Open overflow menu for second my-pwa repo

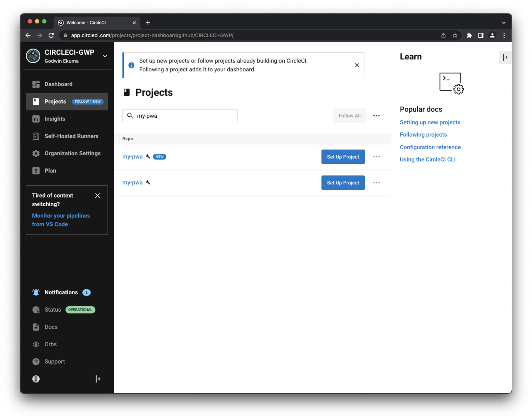pyautogui.click(x=376, y=183)
